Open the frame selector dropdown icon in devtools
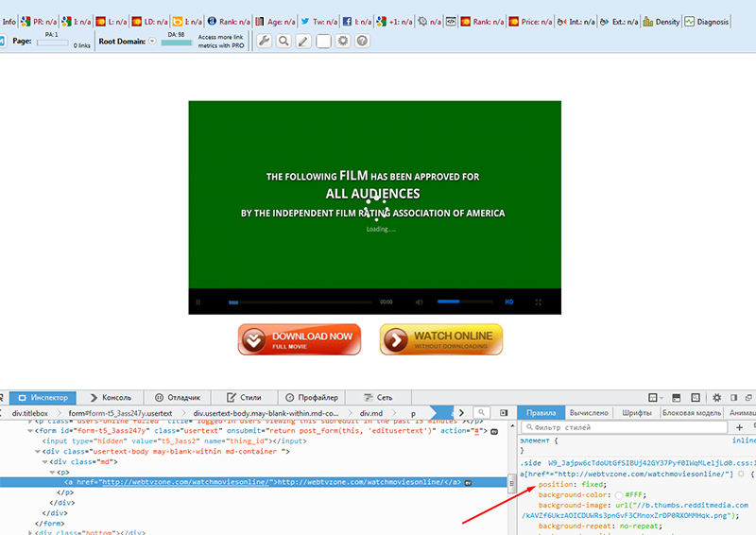 tap(654, 398)
